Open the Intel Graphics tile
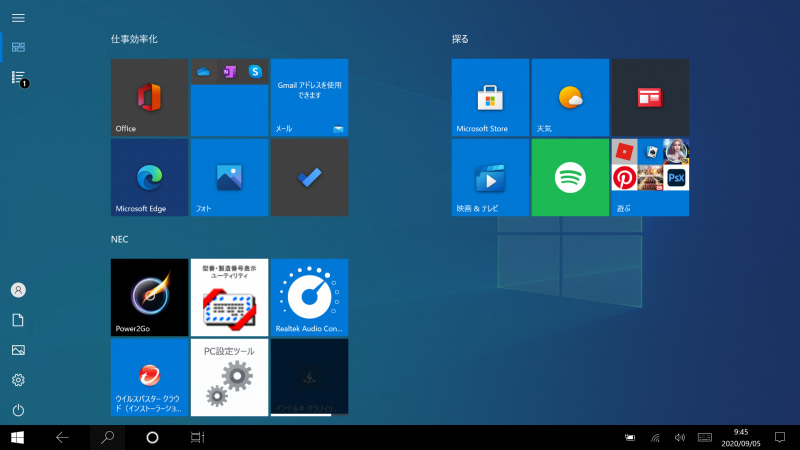This screenshot has width=800, height=450. click(310, 378)
